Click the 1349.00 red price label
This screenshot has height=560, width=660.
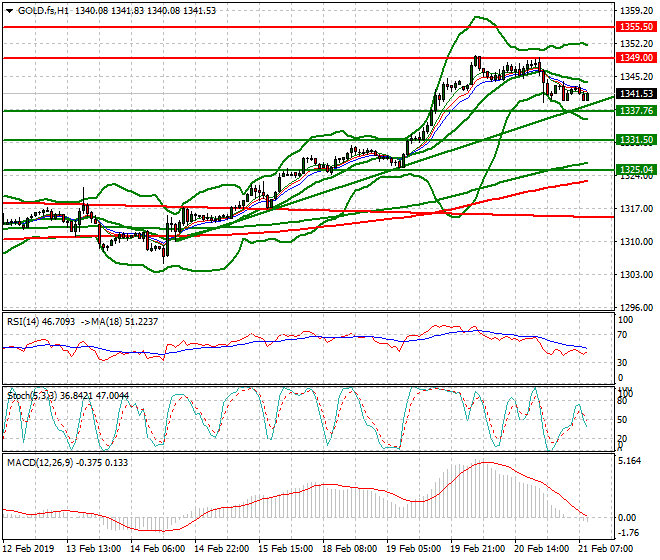(636, 57)
